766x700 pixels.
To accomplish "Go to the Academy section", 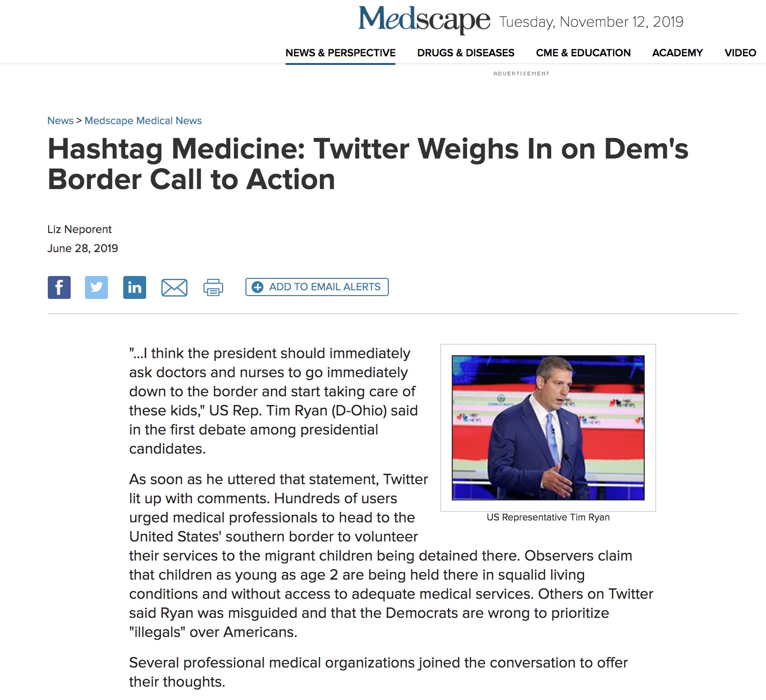I will pyautogui.click(x=678, y=53).
